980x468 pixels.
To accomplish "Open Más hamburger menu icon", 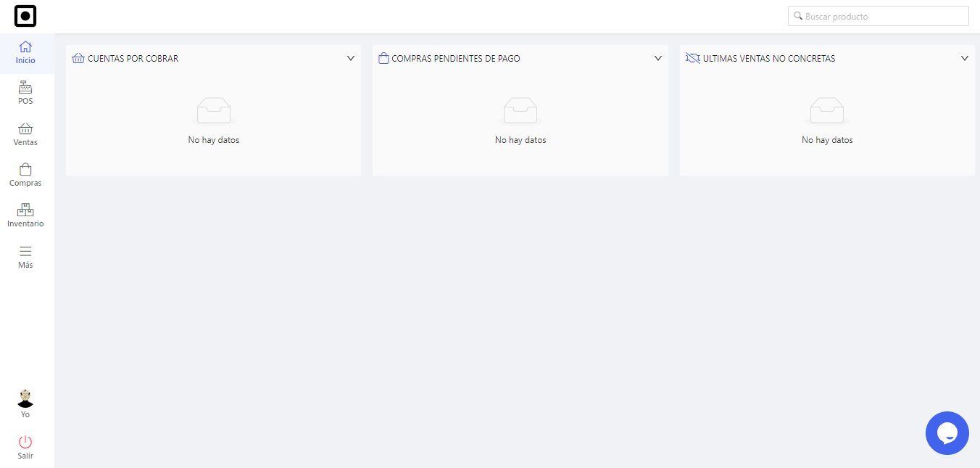I will (25, 251).
